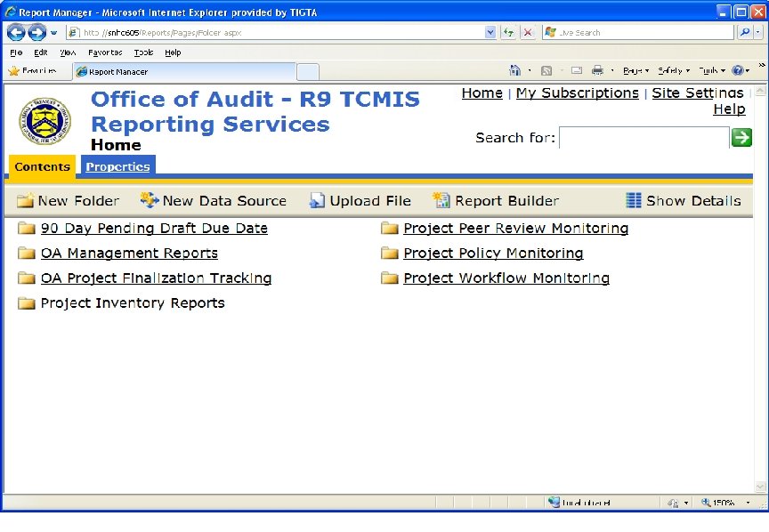Go forward with the browser Forward arrow
Viewport: 769px width, 532px height.
36,33
